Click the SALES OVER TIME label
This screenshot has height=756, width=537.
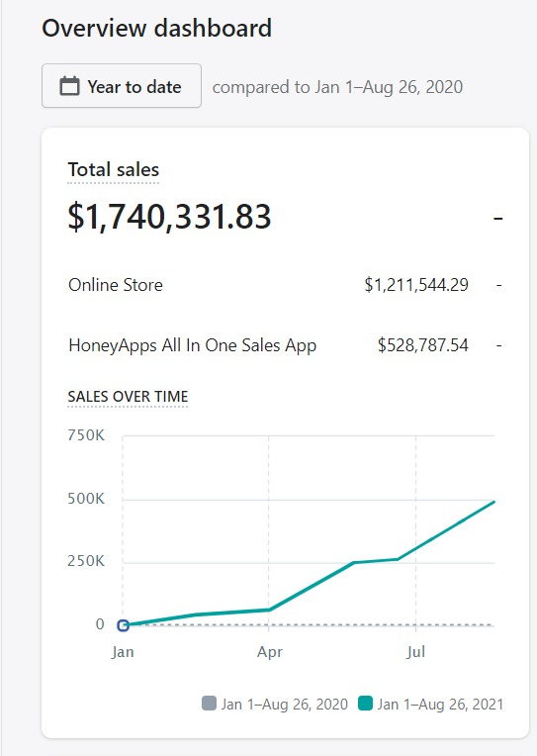coord(128,397)
